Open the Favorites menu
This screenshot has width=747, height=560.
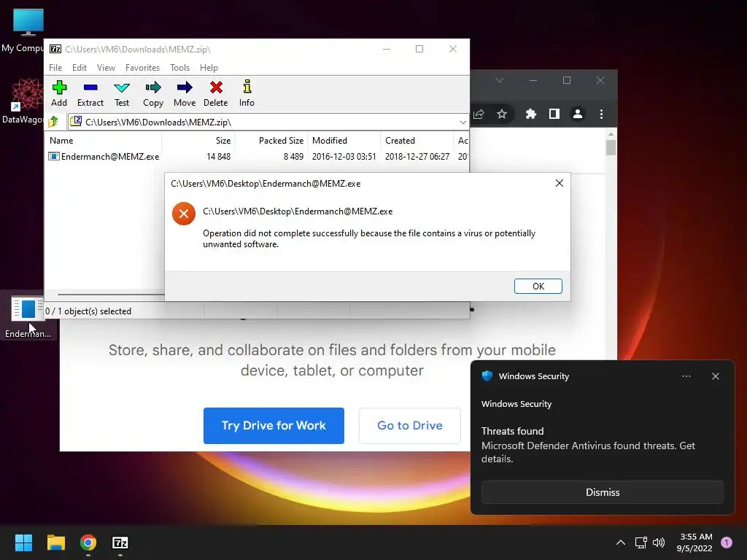coord(142,68)
